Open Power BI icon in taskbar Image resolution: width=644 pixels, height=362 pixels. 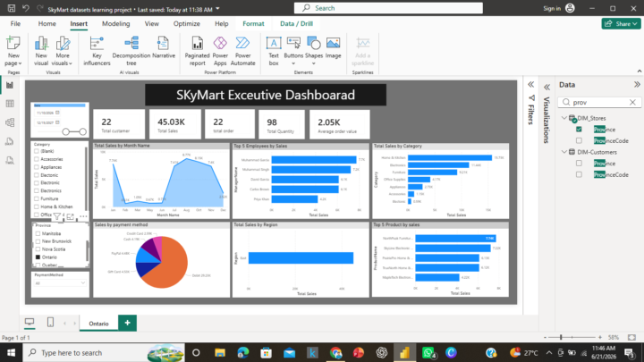(404, 352)
